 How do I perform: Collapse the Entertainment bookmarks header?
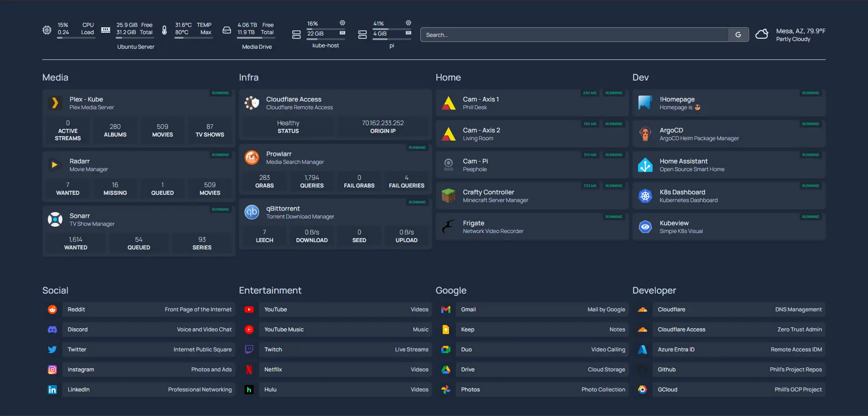tap(270, 290)
